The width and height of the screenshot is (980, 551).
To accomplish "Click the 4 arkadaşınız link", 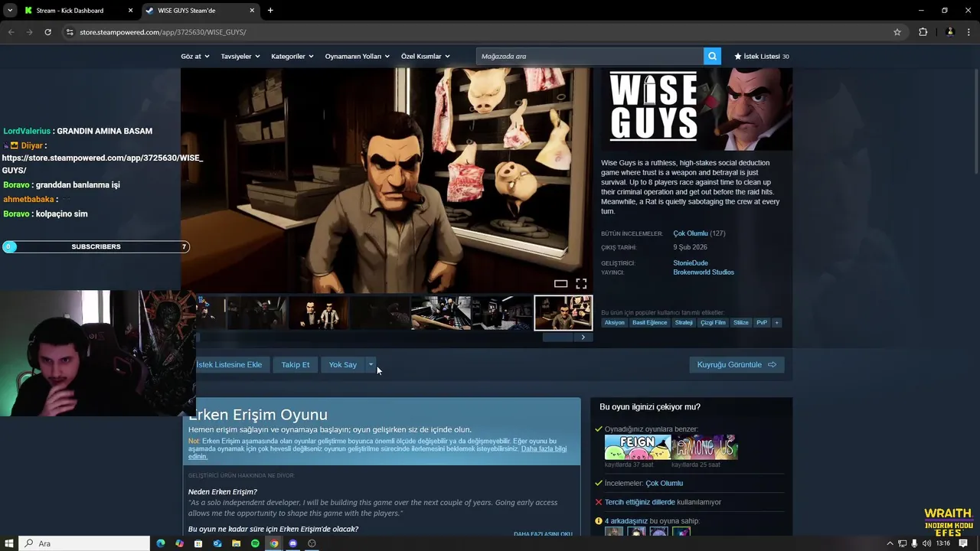I will 626,521.
